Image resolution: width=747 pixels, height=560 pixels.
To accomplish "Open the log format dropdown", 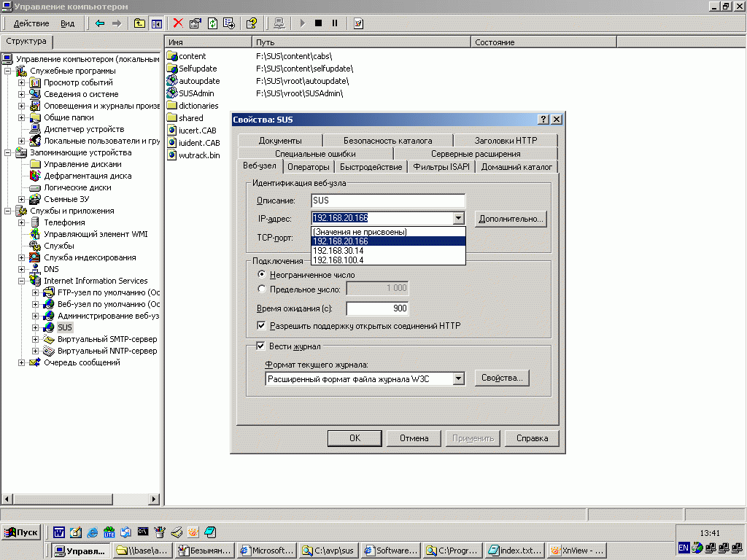I will [458, 378].
